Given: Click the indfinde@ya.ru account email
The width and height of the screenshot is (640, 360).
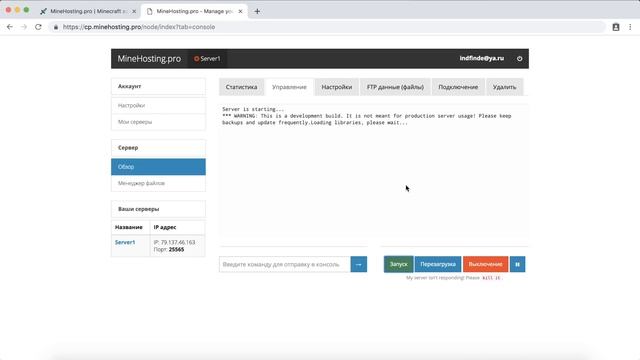Looking at the screenshot, I should click(x=482, y=58).
